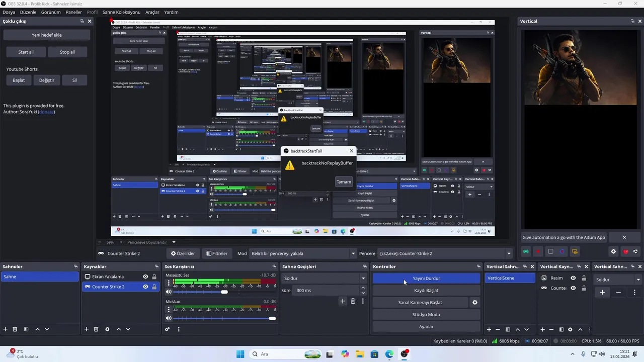Add a transition in Sahne Geçişleri
Image resolution: width=644 pixels, height=362 pixels.
pyautogui.click(x=343, y=301)
